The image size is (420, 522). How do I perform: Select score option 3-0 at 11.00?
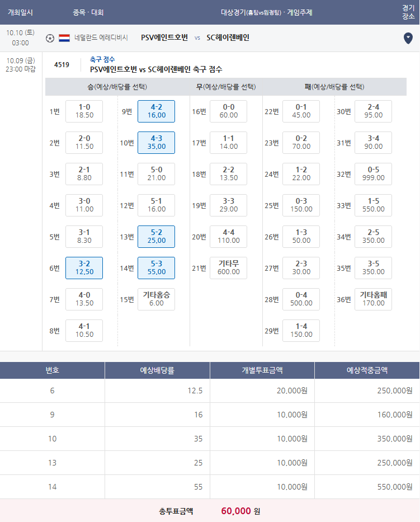pos(84,205)
